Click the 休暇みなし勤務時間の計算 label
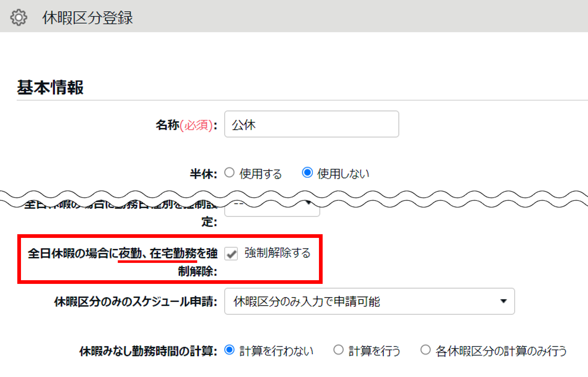 point(148,351)
